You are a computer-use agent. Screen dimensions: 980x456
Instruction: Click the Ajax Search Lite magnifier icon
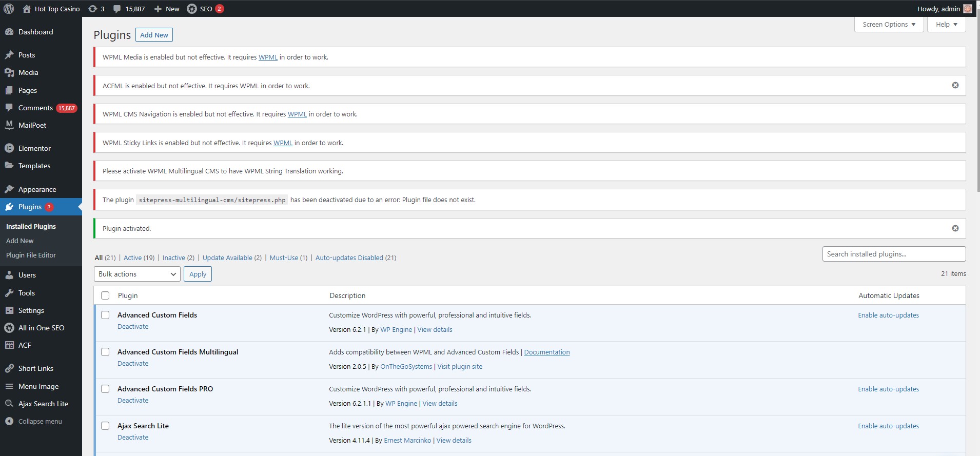pos(9,404)
